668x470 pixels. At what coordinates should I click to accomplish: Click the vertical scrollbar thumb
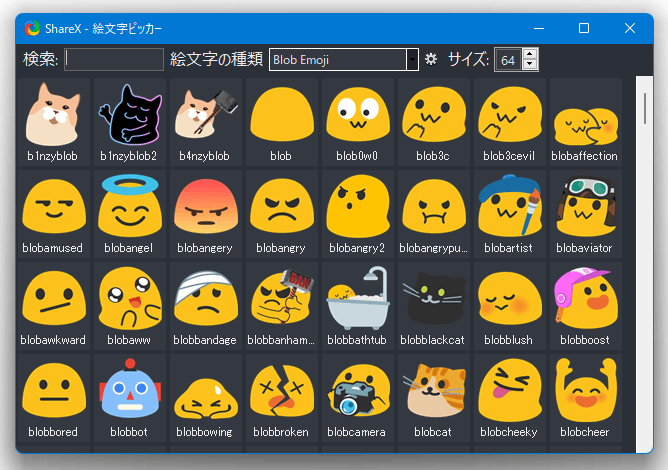point(645,108)
